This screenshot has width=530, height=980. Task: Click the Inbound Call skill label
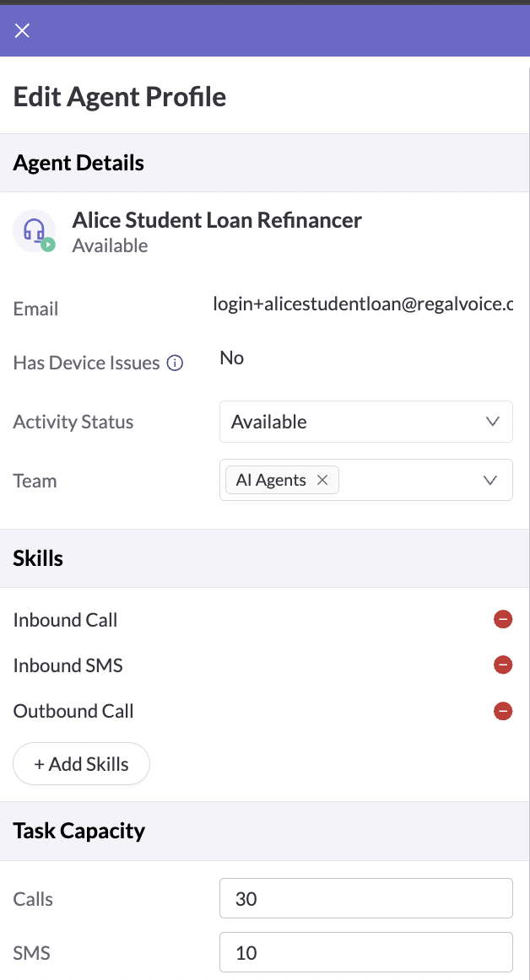pyautogui.click(x=65, y=620)
